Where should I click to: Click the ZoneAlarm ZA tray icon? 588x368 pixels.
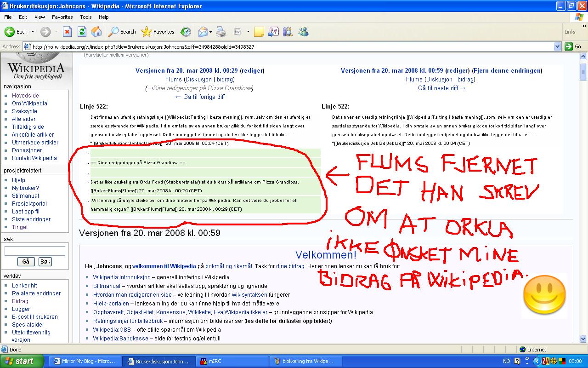tap(546, 361)
